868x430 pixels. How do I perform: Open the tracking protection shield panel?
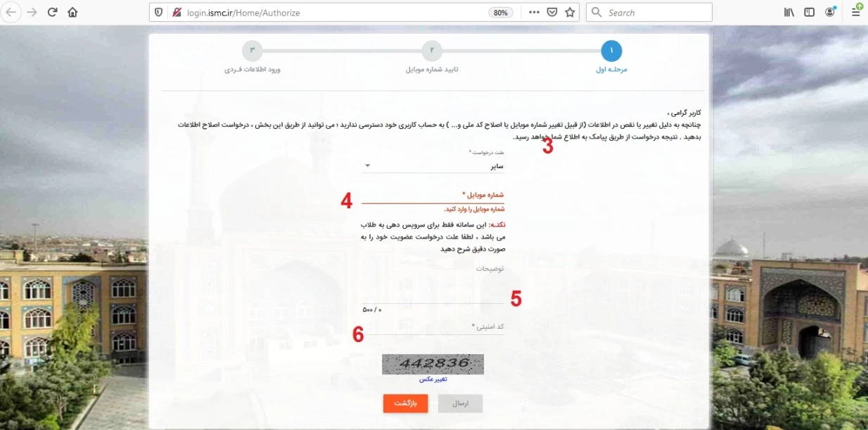click(158, 12)
